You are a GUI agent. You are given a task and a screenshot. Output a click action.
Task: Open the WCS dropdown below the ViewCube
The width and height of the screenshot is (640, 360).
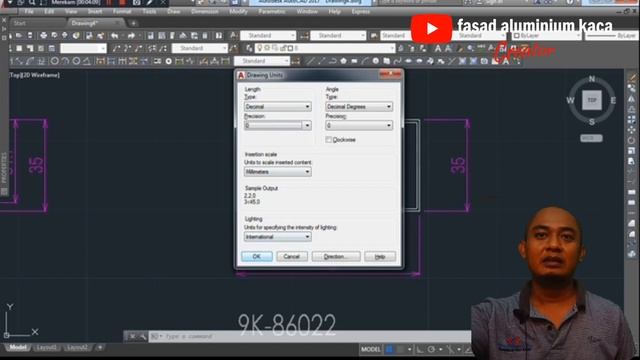(x=591, y=138)
